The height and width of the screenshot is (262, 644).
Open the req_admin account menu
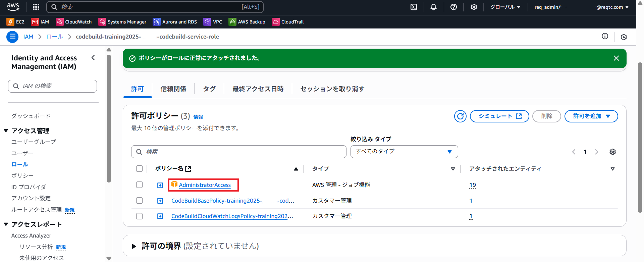(x=581, y=7)
